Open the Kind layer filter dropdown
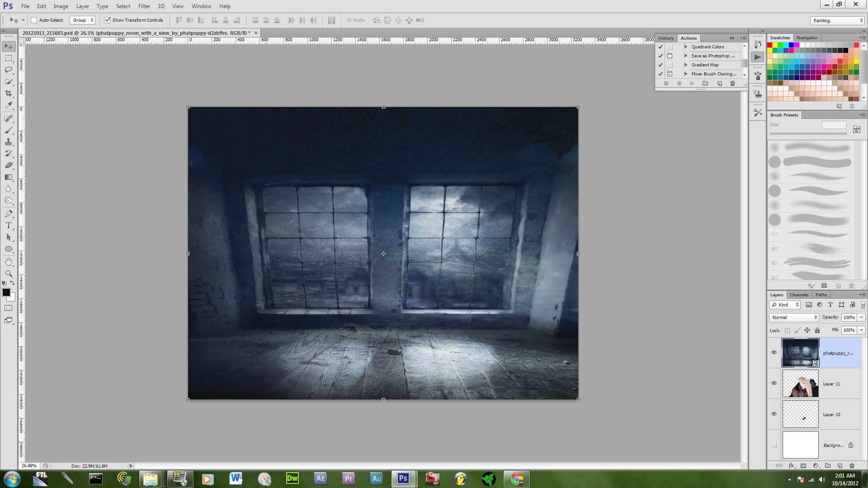 [785, 305]
